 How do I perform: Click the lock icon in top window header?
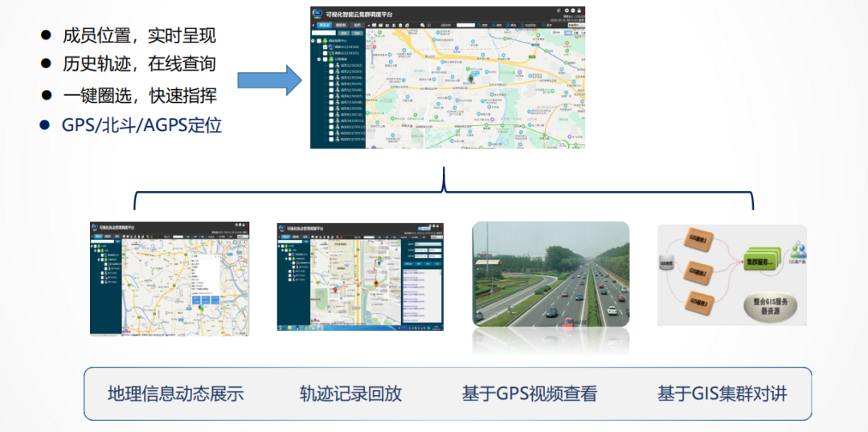pyautogui.click(x=579, y=10)
